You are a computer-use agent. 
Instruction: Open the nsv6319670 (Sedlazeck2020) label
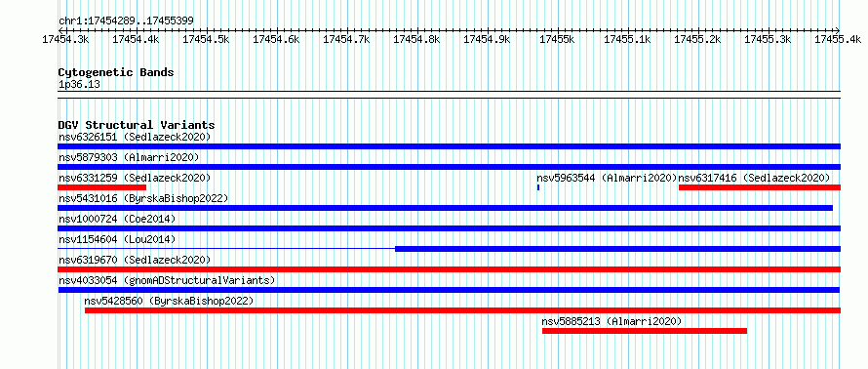tap(135, 260)
